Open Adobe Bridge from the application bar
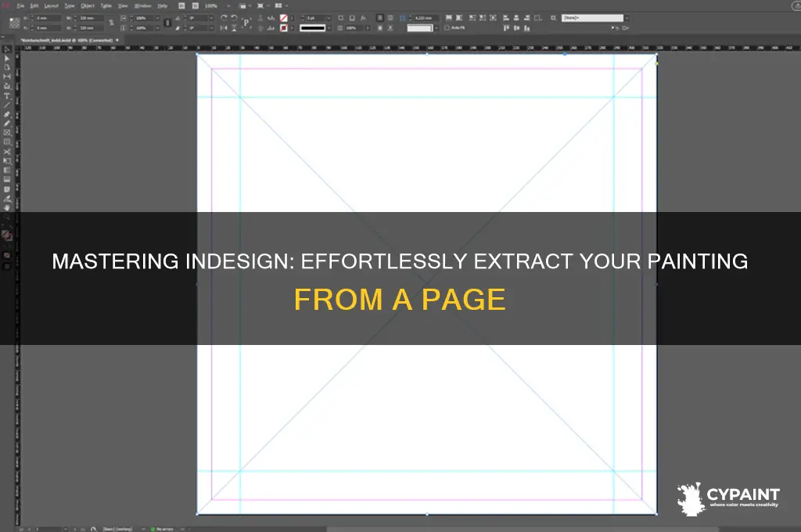The height and width of the screenshot is (532, 801). tap(181, 5)
